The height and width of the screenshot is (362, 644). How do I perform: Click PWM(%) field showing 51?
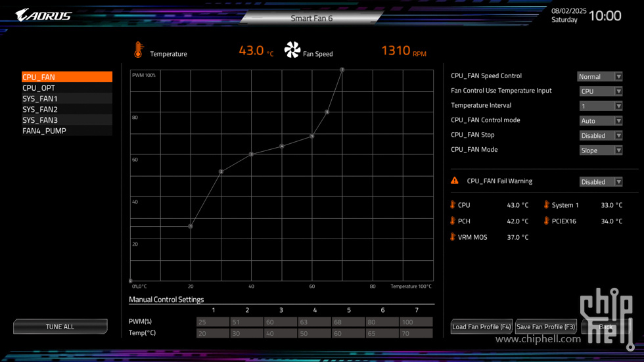coord(247,322)
